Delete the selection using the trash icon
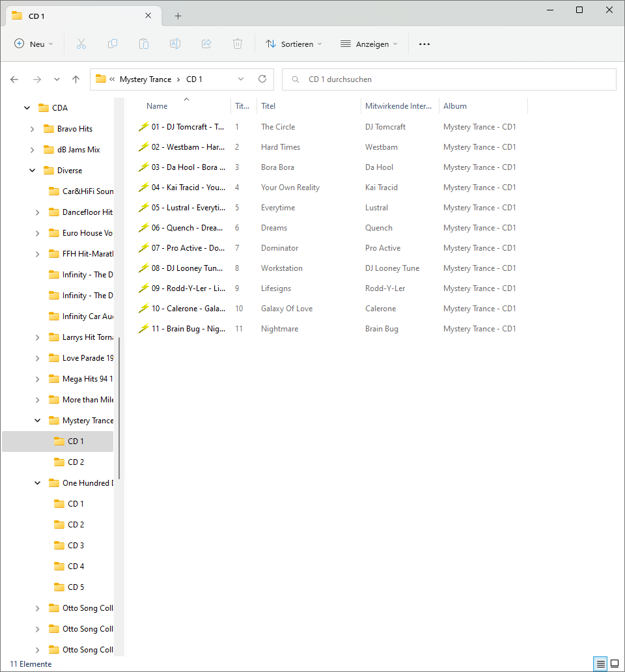Image resolution: width=625 pixels, height=672 pixels. 237,44
